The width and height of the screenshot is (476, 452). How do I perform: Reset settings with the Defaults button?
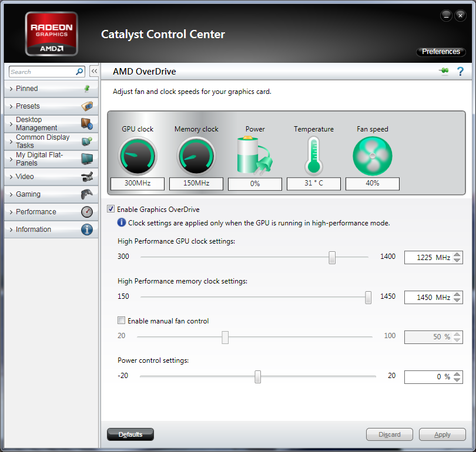click(130, 434)
